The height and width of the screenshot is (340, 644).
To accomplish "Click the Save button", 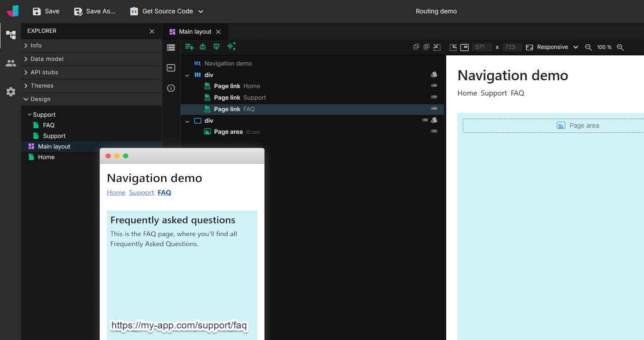I will point(46,11).
